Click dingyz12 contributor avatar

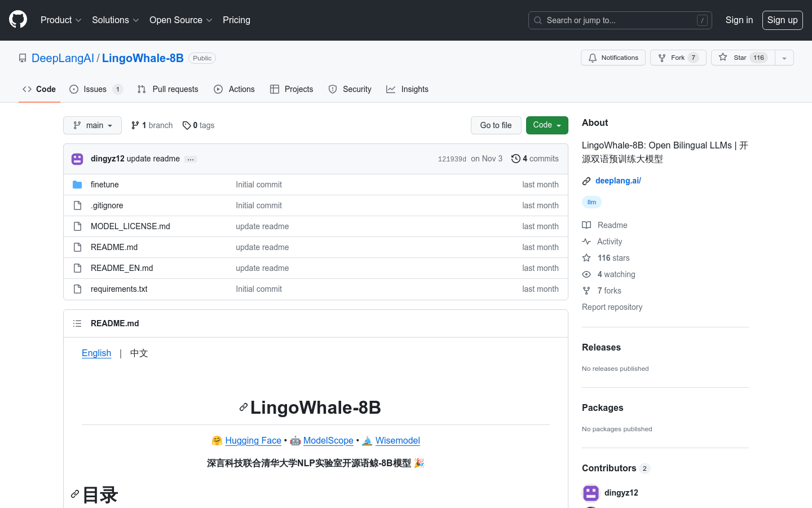click(591, 493)
